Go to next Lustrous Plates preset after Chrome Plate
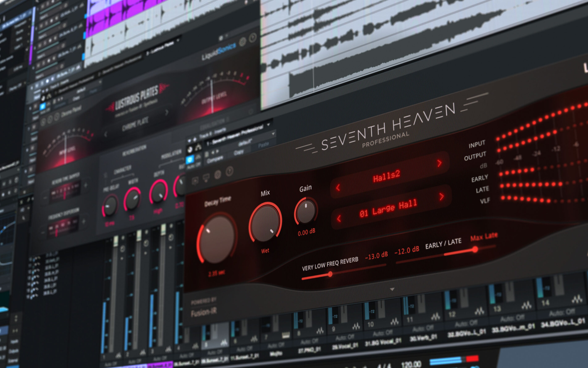Screen dimensions: 588x368 pyautogui.click(x=167, y=113)
